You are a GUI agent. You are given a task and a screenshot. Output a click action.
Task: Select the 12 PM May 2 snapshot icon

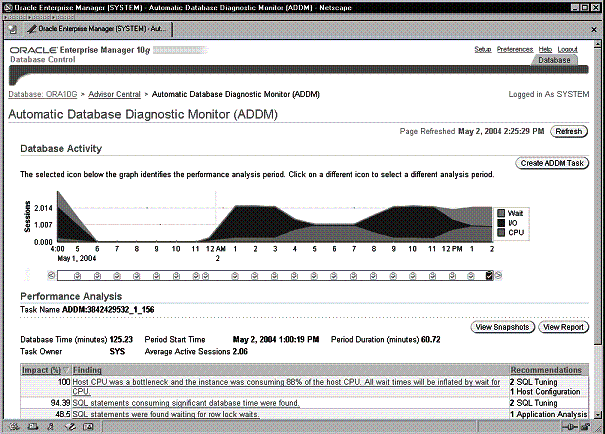(x=453, y=276)
